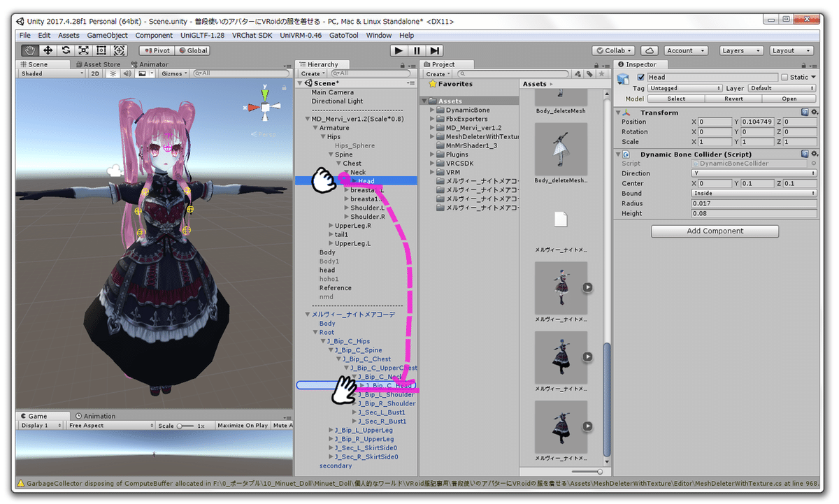This screenshot has width=839, height=504.
Task: Click the Model Open button
Action: coord(789,99)
